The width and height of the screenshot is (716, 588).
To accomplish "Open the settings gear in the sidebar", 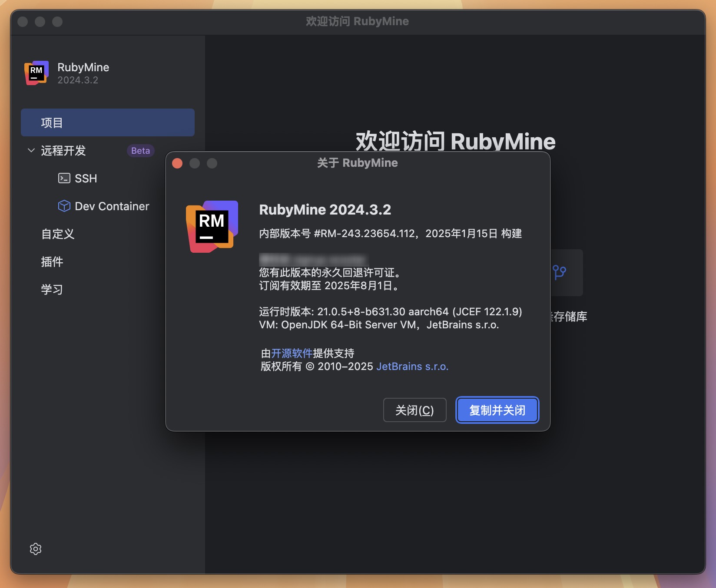I will click(x=36, y=549).
